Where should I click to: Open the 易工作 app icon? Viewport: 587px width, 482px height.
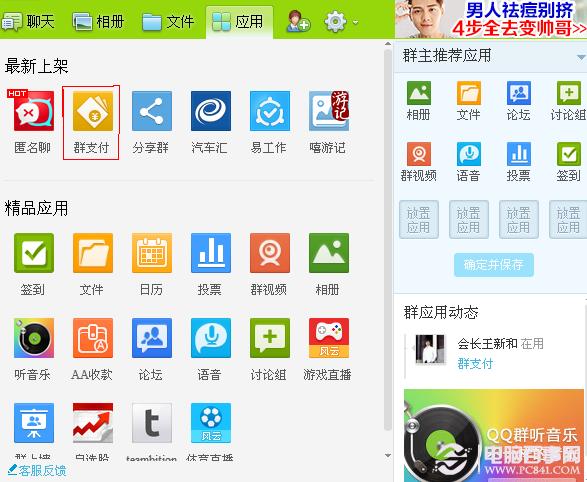point(270,111)
